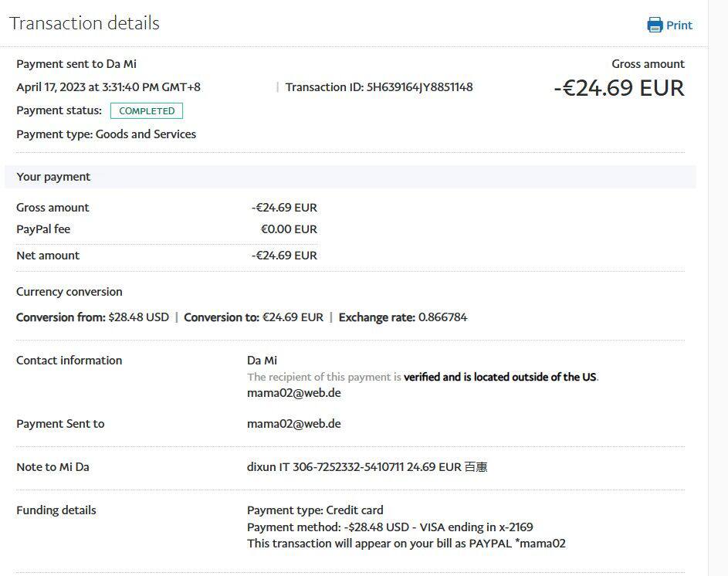
Task: Click the note text starting with dixun IT
Action: tap(367, 466)
